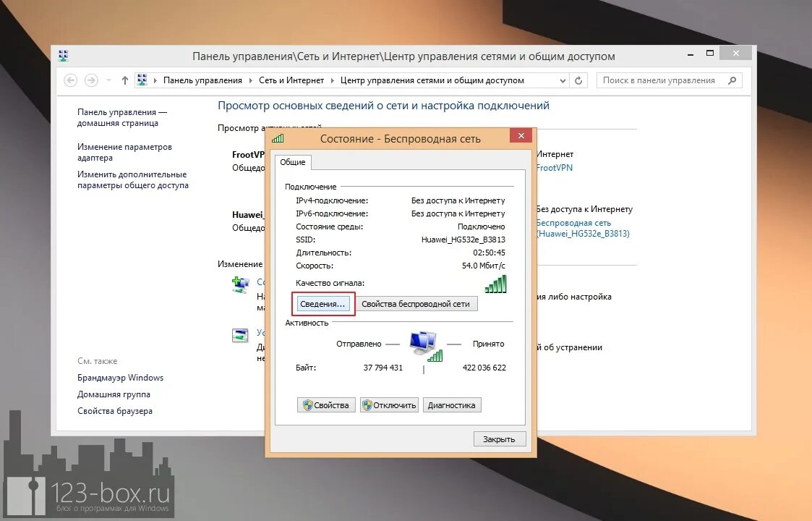Viewport: 812px width, 521px height.
Task: Click received bytes 422 036 622
Action: (x=484, y=368)
